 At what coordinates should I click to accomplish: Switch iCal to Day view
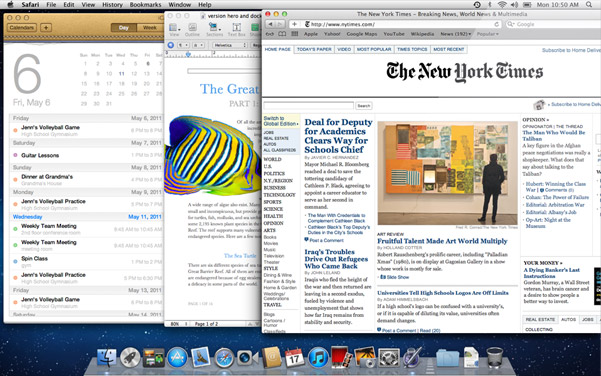[x=123, y=28]
